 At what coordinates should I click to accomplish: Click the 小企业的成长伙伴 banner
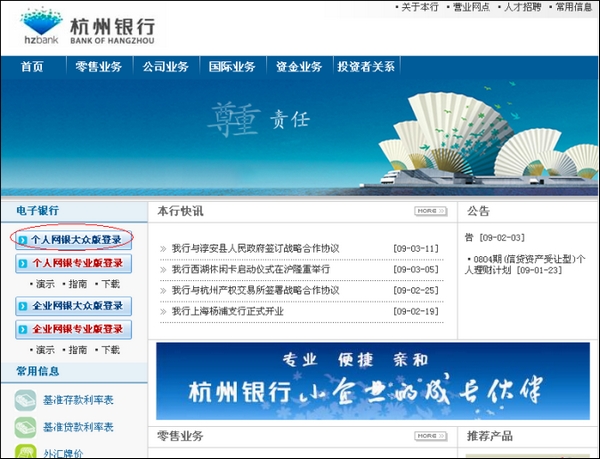pyautogui.click(x=373, y=381)
